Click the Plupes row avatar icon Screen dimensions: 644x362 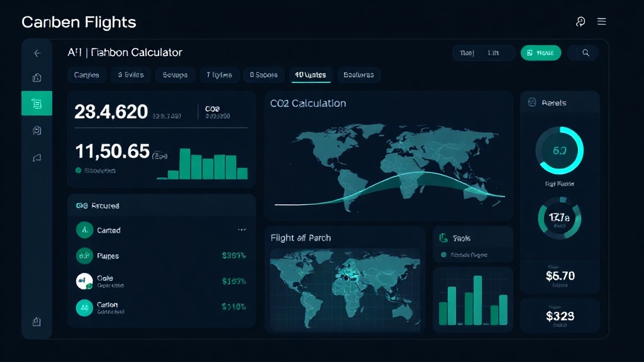[85, 256]
